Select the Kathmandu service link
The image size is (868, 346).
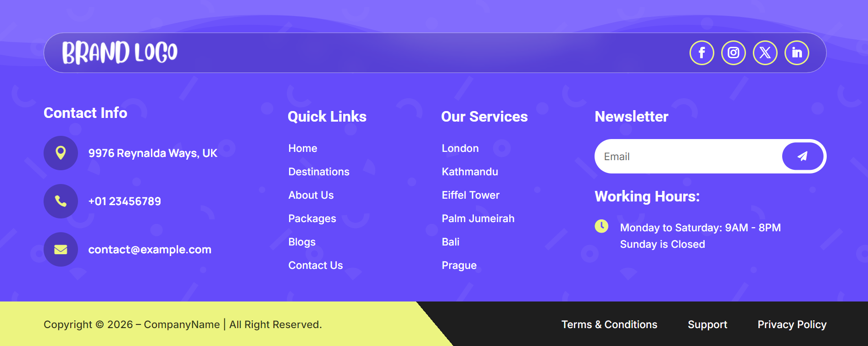coord(470,172)
